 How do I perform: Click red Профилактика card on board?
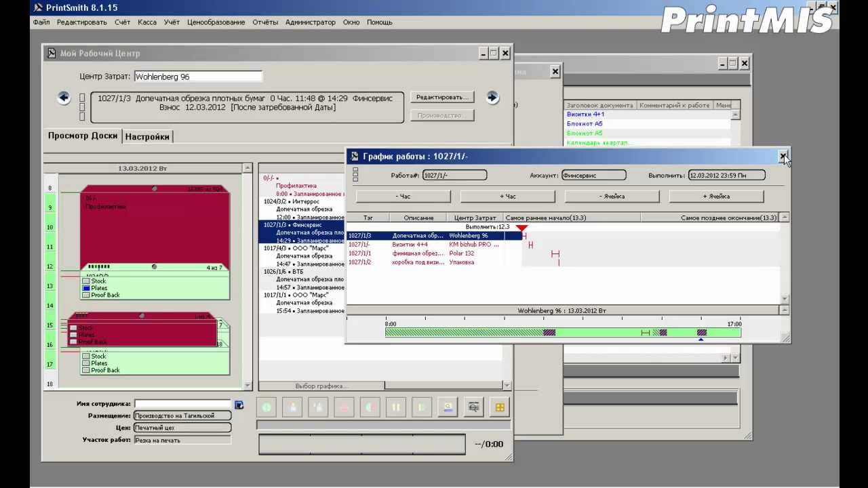click(x=155, y=227)
